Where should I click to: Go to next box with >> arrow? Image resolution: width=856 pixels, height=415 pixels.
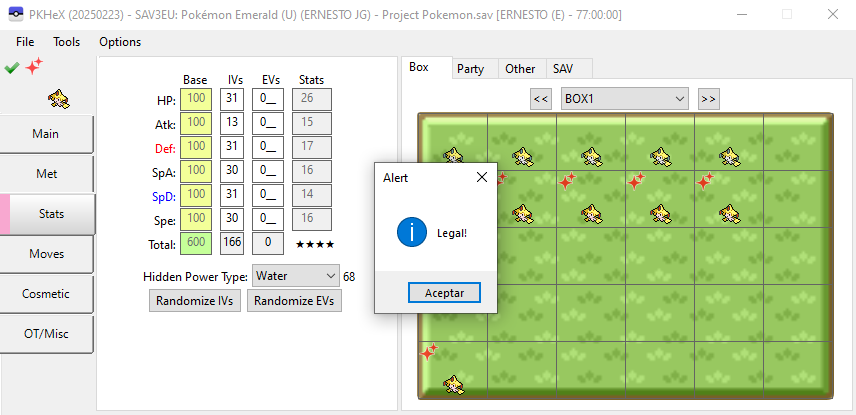(x=709, y=98)
